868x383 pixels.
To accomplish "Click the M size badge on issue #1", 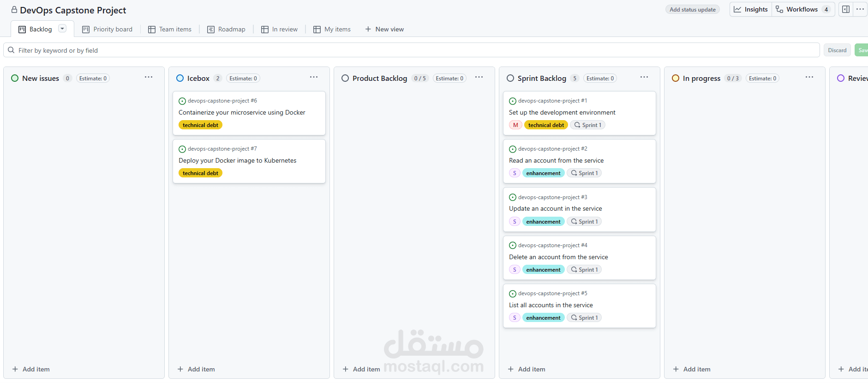I will pyautogui.click(x=515, y=125).
